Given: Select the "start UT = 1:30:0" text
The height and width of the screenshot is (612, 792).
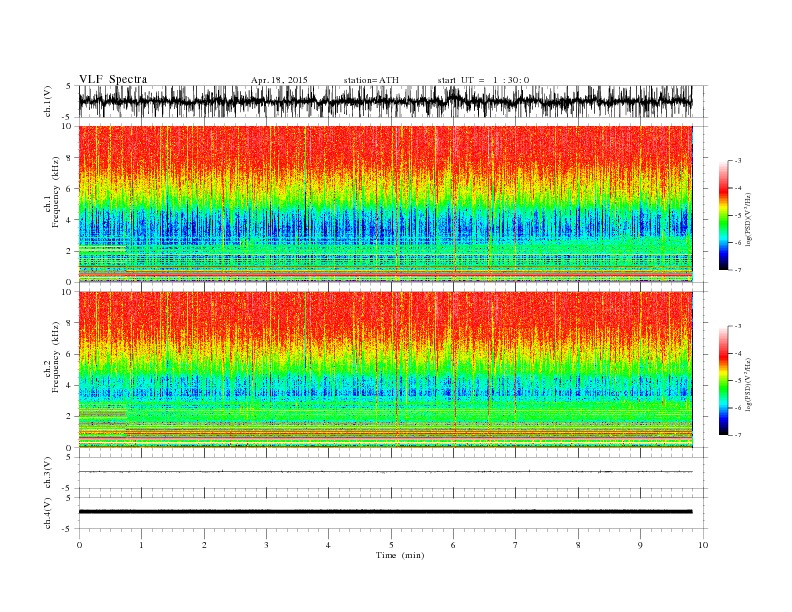Looking at the screenshot, I should pos(483,80).
